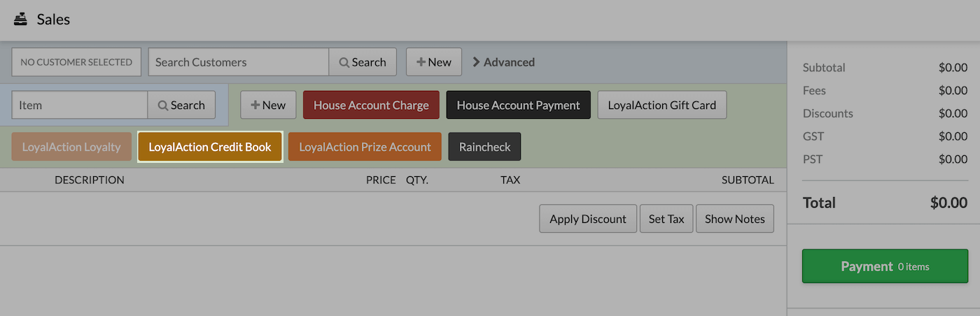The height and width of the screenshot is (316, 980).
Task: Click the NO CUSTOMER SELECTED button
Action: pyautogui.click(x=76, y=62)
